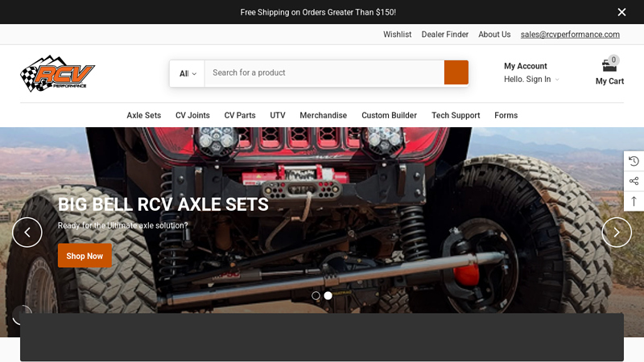The image size is (644, 362).
Task: Select the first carousel dot indicator
Action: pyautogui.click(x=316, y=295)
